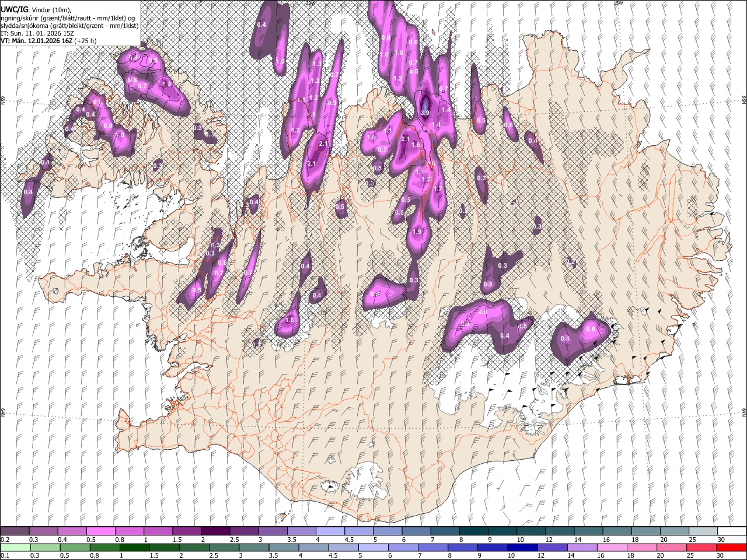The height and width of the screenshot is (560, 747).
Task: Click the 1.8 snowfall value label on the map
Action: point(289,320)
